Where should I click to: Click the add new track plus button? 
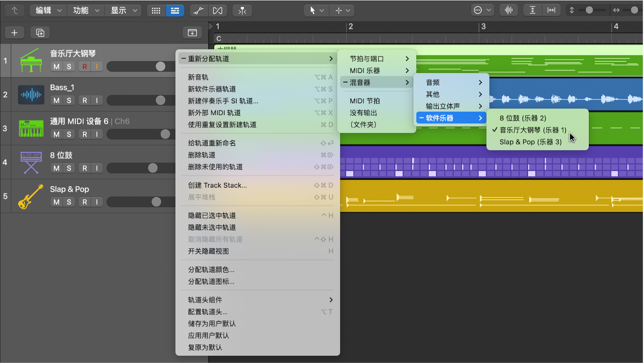coord(14,33)
